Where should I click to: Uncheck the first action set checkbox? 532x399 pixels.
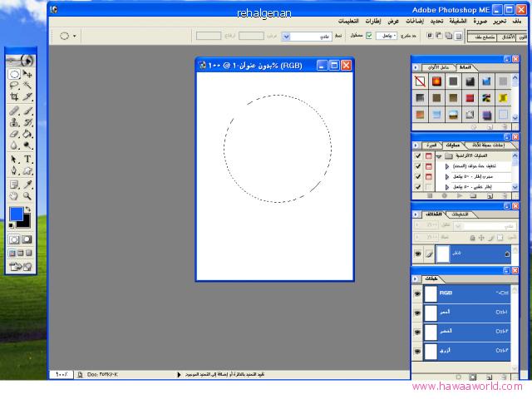point(417,155)
